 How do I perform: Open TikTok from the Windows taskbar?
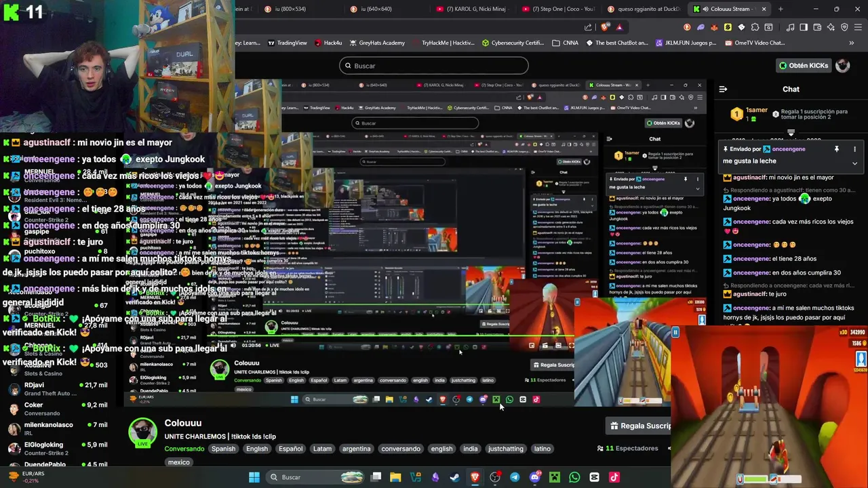point(614,477)
